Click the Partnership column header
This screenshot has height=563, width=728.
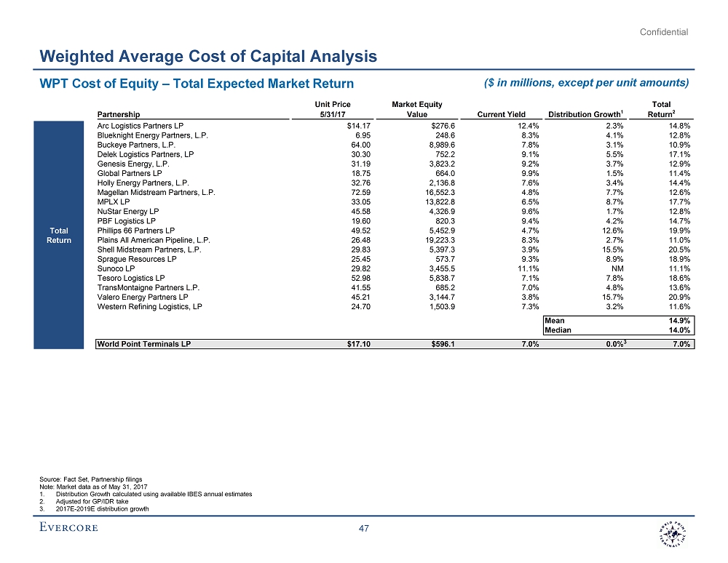click(119, 113)
